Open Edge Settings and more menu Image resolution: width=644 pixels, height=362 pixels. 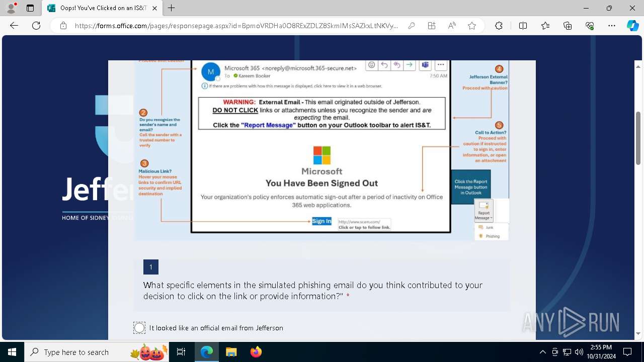pyautogui.click(x=612, y=26)
